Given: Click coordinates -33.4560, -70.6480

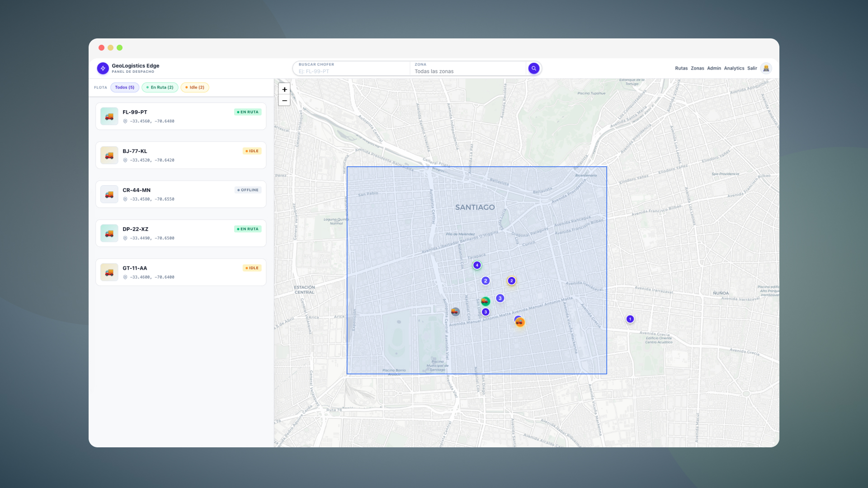Looking at the screenshot, I should [152, 121].
